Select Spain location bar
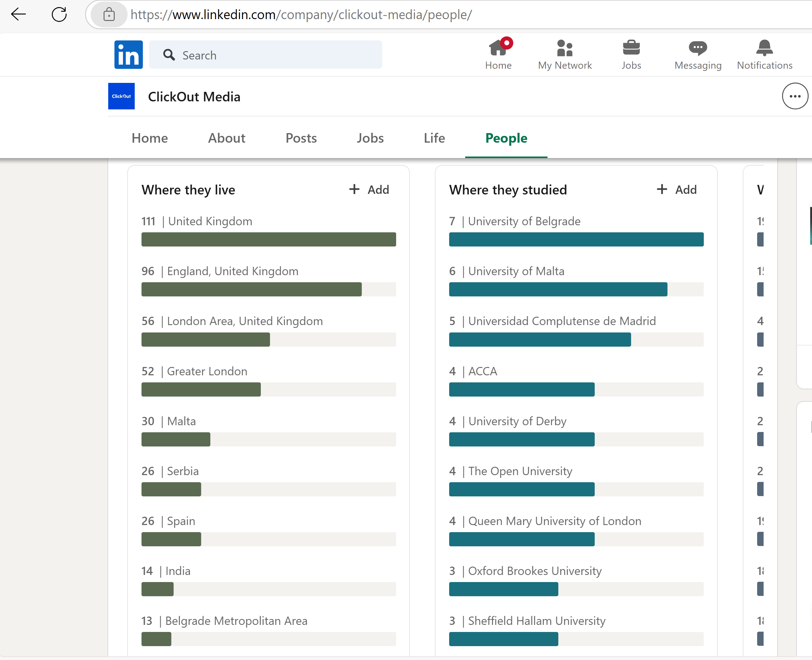This screenshot has height=660, width=812. tap(269, 539)
